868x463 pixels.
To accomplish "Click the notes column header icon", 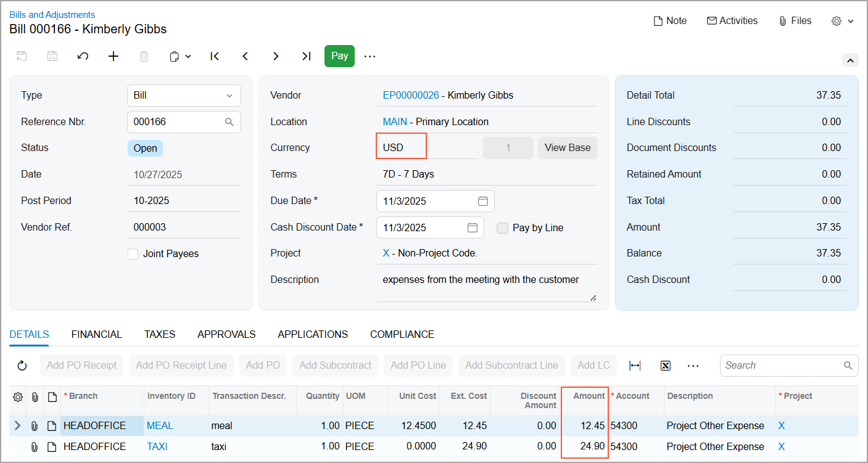I will click(x=52, y=397).
